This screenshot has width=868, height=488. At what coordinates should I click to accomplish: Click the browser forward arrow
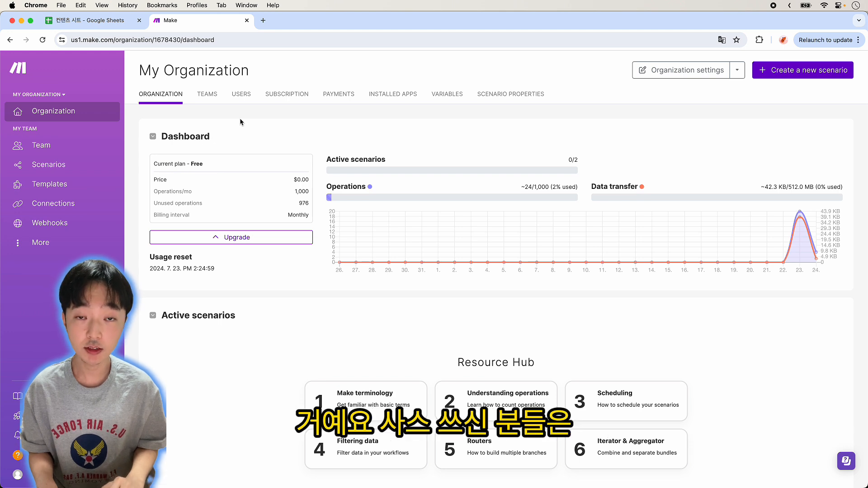coord(26,40)
